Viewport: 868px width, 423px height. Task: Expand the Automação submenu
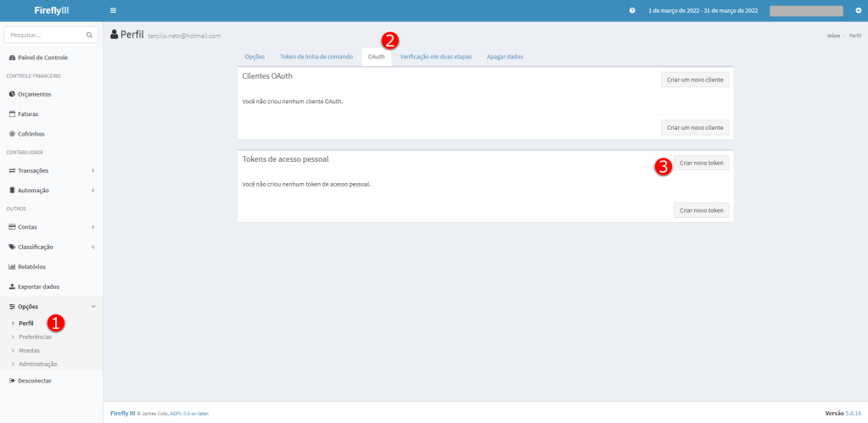click(x=51, y=191)
